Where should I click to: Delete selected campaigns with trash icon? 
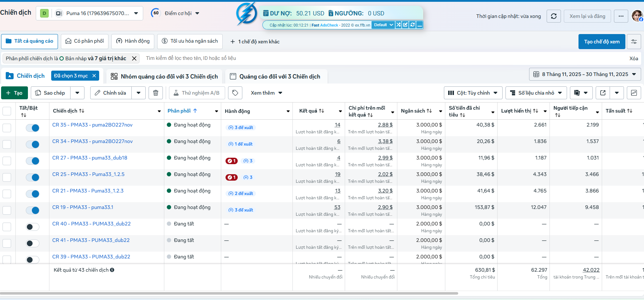(156, 93)
